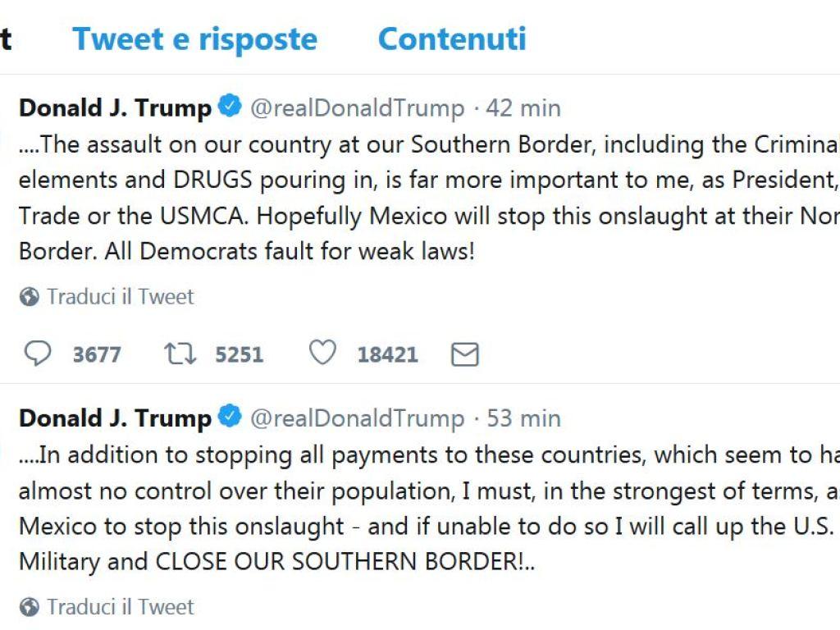
Task: Switch to the Contenuti tab
Action: [x=452, y=39]
